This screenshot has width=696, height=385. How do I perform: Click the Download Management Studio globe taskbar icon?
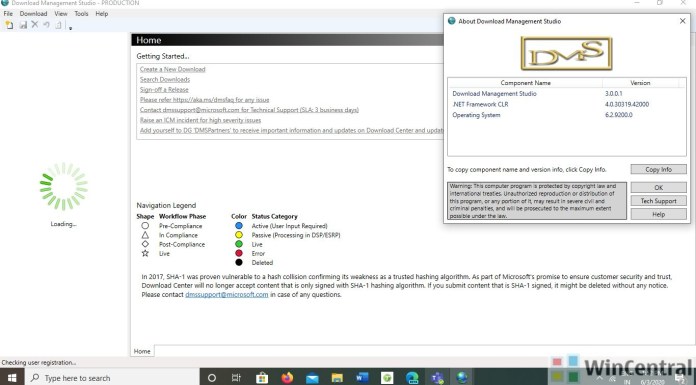(462, 378)
